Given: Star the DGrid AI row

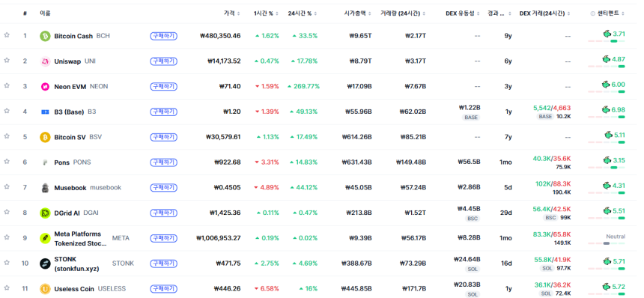Looking at the screenshot, I should pyautogui.click(x=7, y=212).
